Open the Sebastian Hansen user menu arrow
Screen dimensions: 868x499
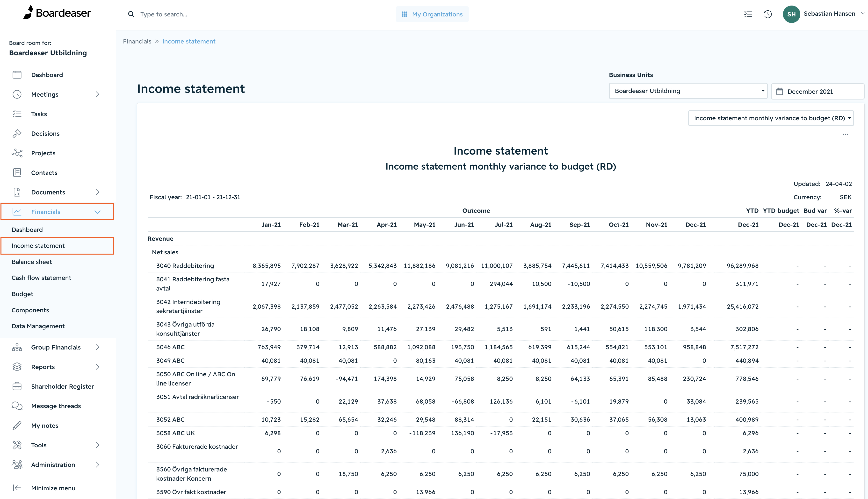click(863, 14)
